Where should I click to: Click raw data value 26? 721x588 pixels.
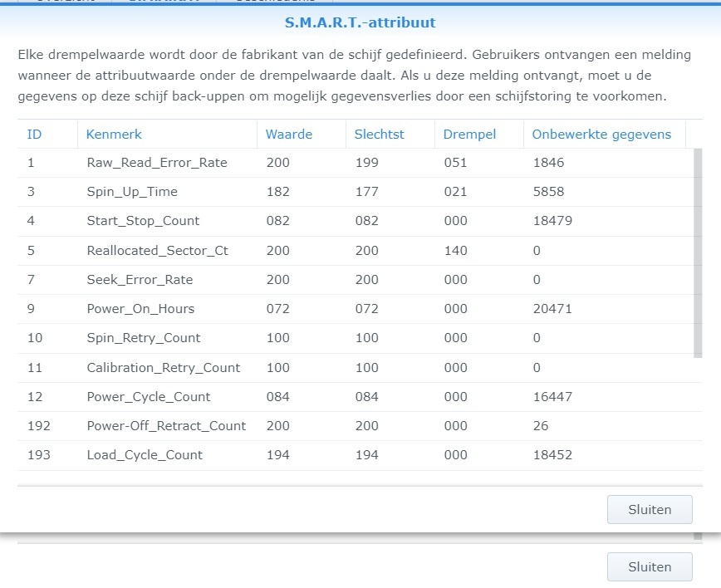[540, 426]
